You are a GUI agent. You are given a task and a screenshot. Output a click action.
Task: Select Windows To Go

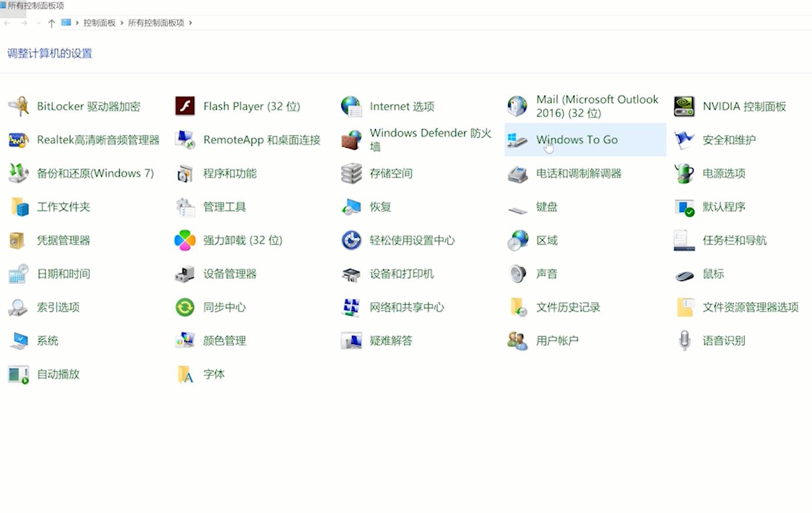pyautogui.click(x=577, y=140)
